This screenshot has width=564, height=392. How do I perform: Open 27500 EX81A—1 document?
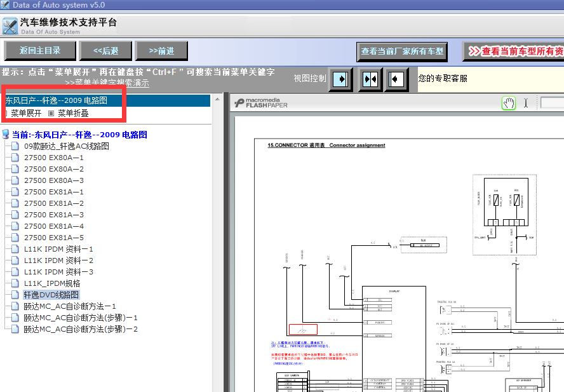click(54, 192)
